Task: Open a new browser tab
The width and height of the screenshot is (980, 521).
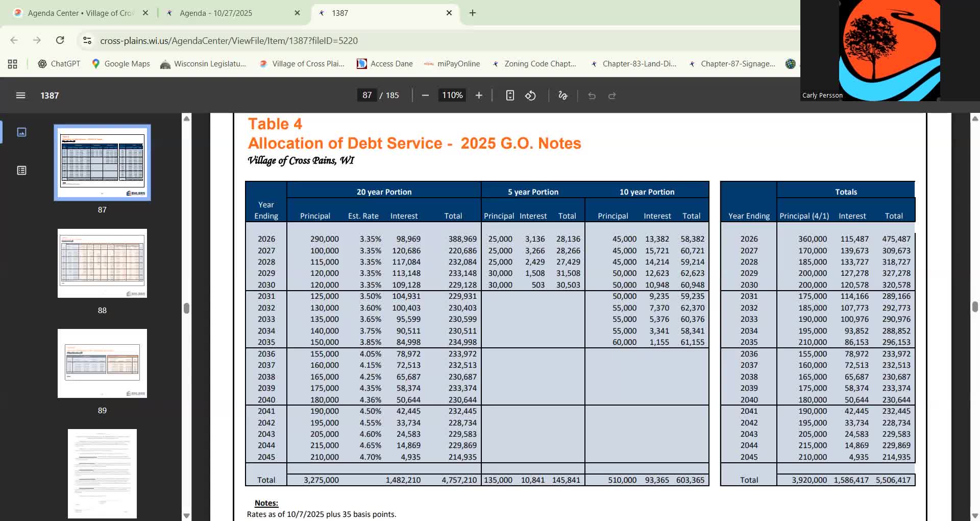Action: coord(473,13)
